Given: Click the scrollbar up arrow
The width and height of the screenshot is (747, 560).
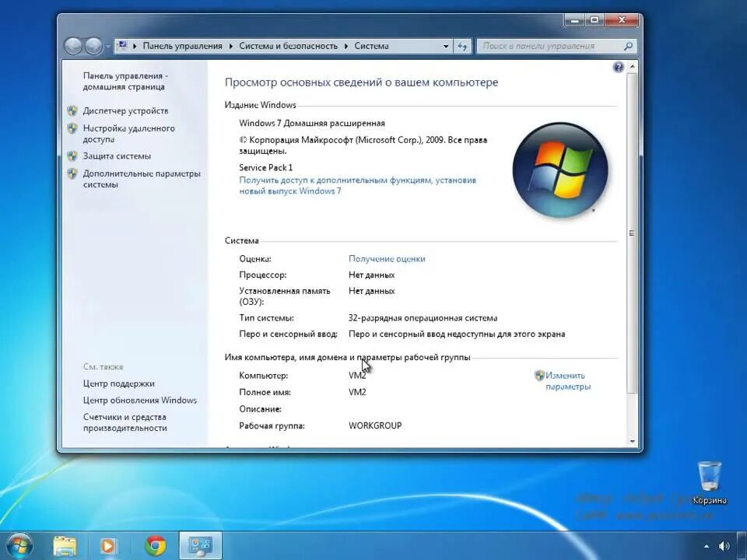Looking at the screenshot, I should 633,66.
